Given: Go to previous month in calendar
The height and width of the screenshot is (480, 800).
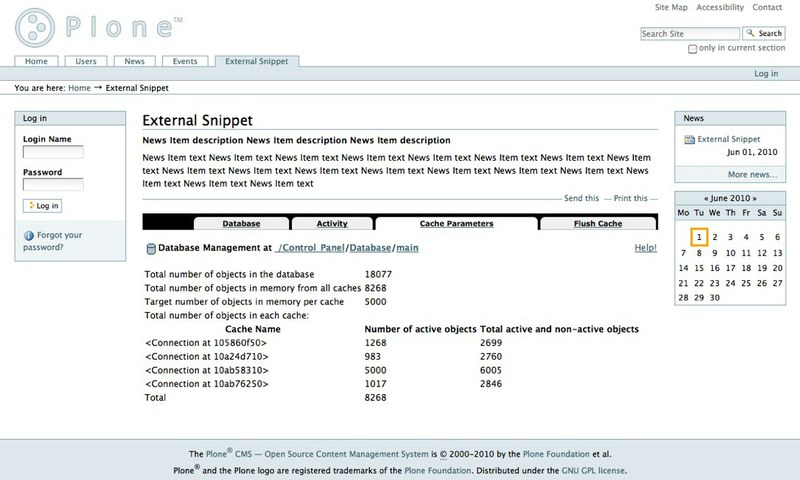Looking at the screenshot, I should point(708,198).
